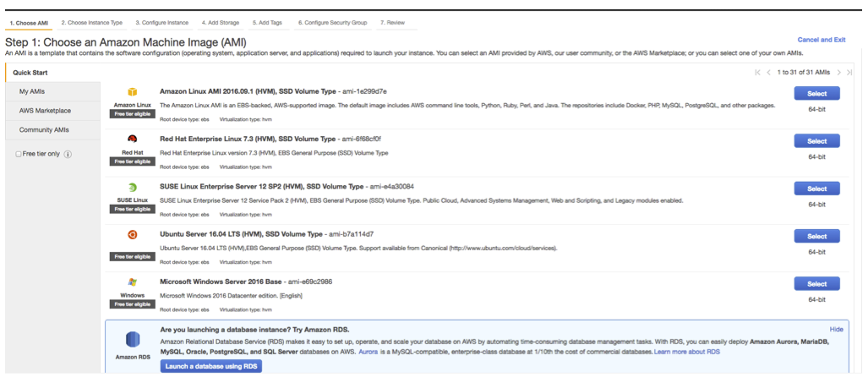
Task: Select Ubuntu Server 16.04 LTS
Action: (816, 237)
